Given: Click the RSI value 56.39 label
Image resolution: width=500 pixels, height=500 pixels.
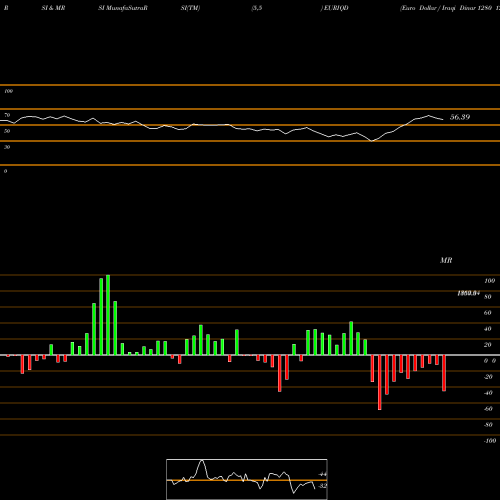Looking at the screenshot, I should [460, 117].
